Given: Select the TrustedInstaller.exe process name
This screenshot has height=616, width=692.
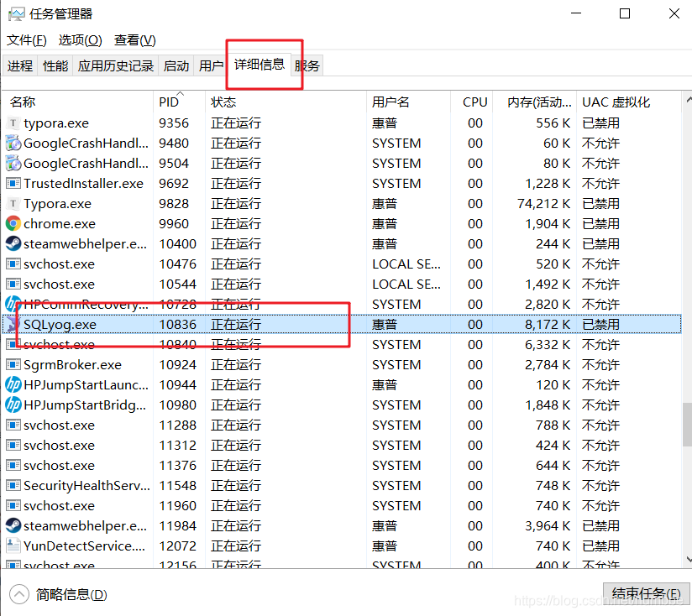Looking at the screenshot, I should click(83, 184).
